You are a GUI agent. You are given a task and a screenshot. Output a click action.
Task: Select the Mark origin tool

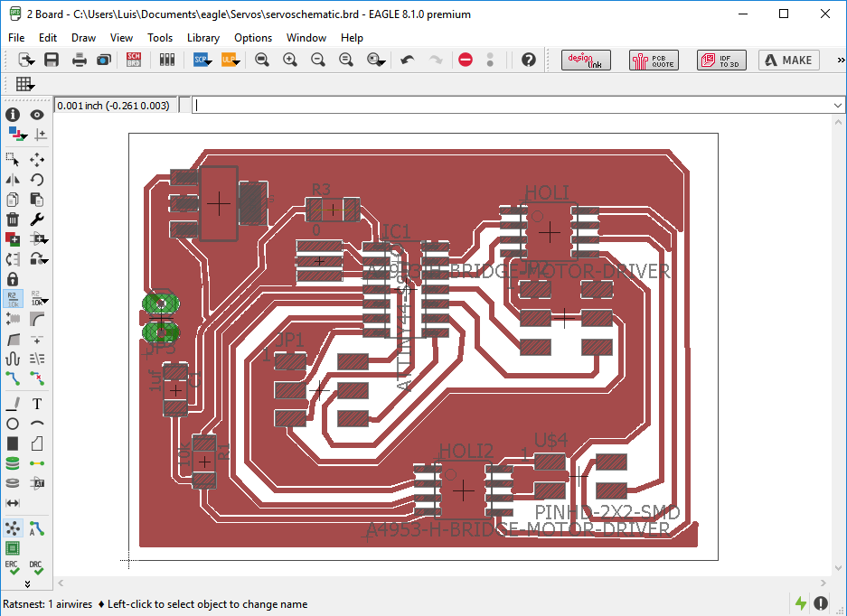[x=41, y=134]
